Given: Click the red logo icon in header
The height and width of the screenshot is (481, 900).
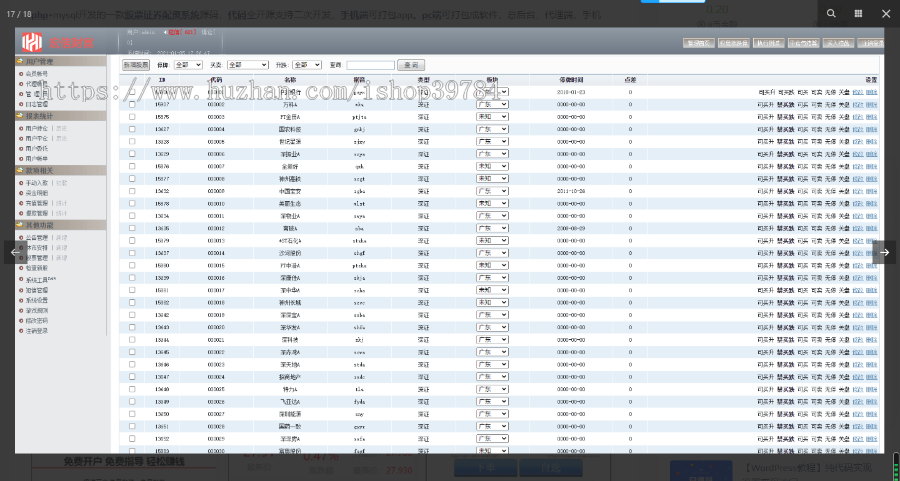Looking at the screenshot, I should 33,41.
